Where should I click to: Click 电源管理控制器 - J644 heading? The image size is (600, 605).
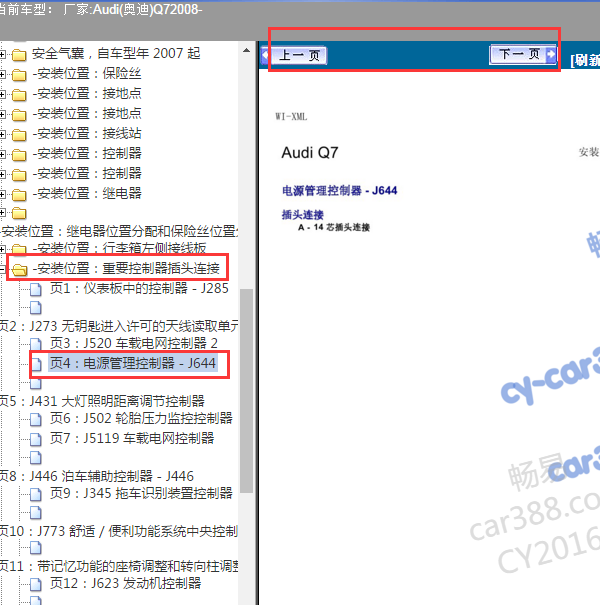[x=339, y=191]
